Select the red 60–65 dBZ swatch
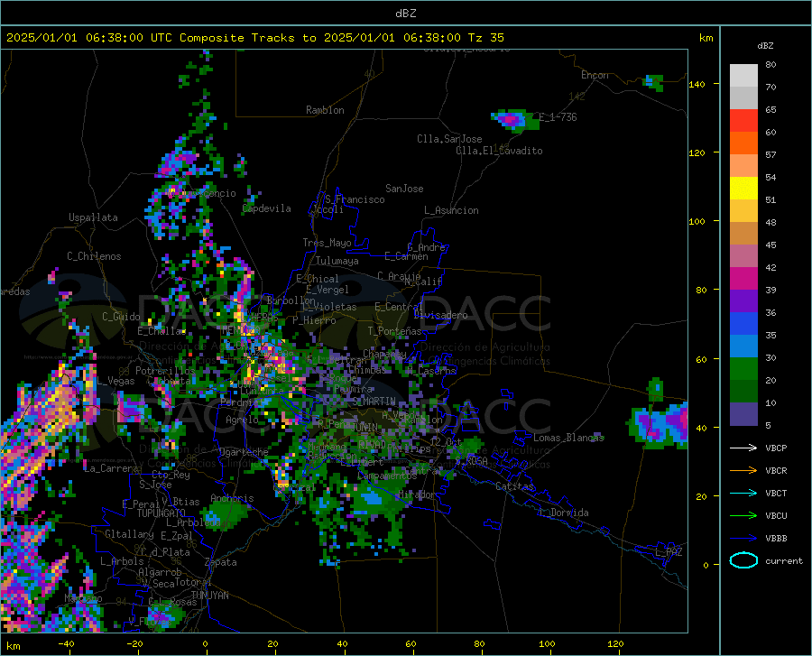This screenshot has width=812, height=656. pyautogui.click(x=743, y=121)
